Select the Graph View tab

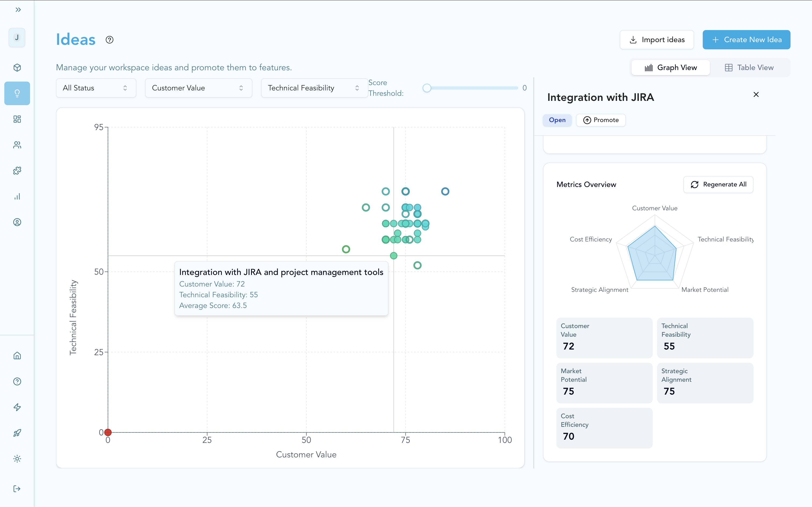tap(670, 68)
